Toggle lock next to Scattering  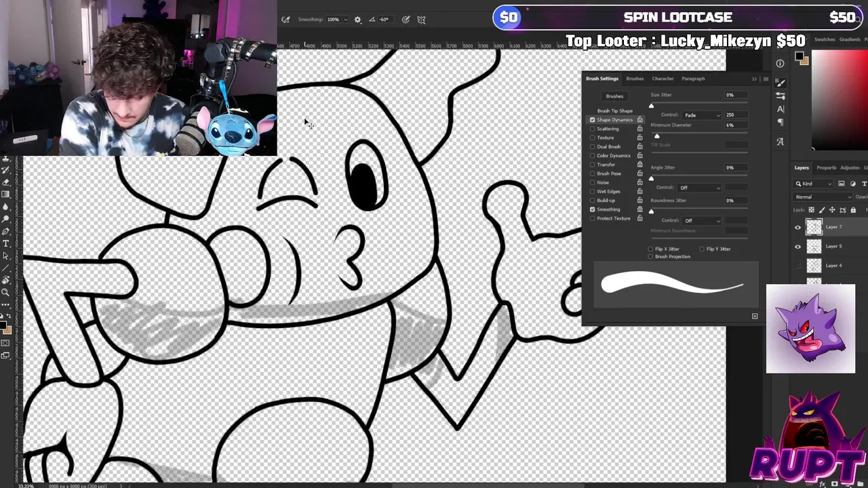639,129
